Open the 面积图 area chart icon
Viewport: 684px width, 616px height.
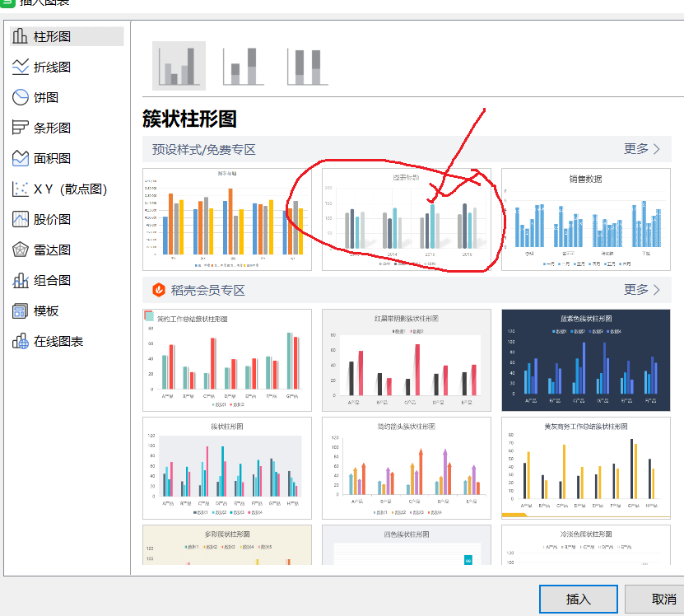[20, 158]
